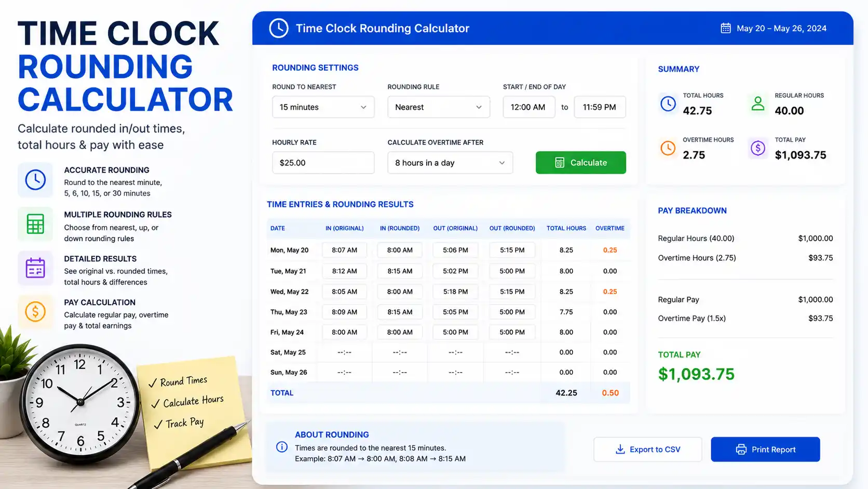Click the 42.75 total hours summary value
The height and width of the screenshot is (489, 868).
(x=697, y=111)
